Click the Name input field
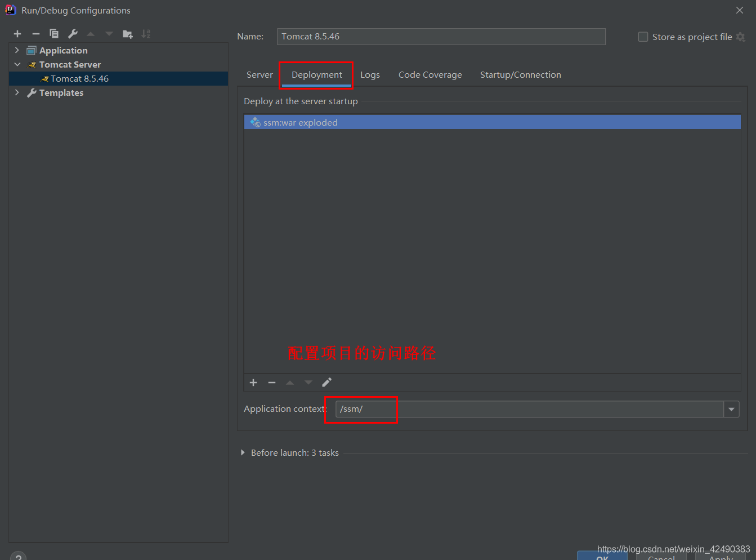The width and height of the screenshot is (756, 560). click(441, 37)
